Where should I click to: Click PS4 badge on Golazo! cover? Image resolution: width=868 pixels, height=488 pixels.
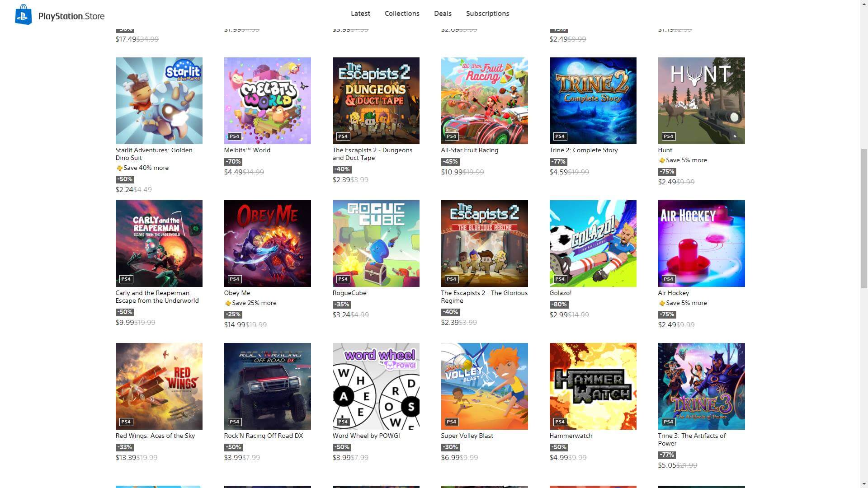click(560, 279)
